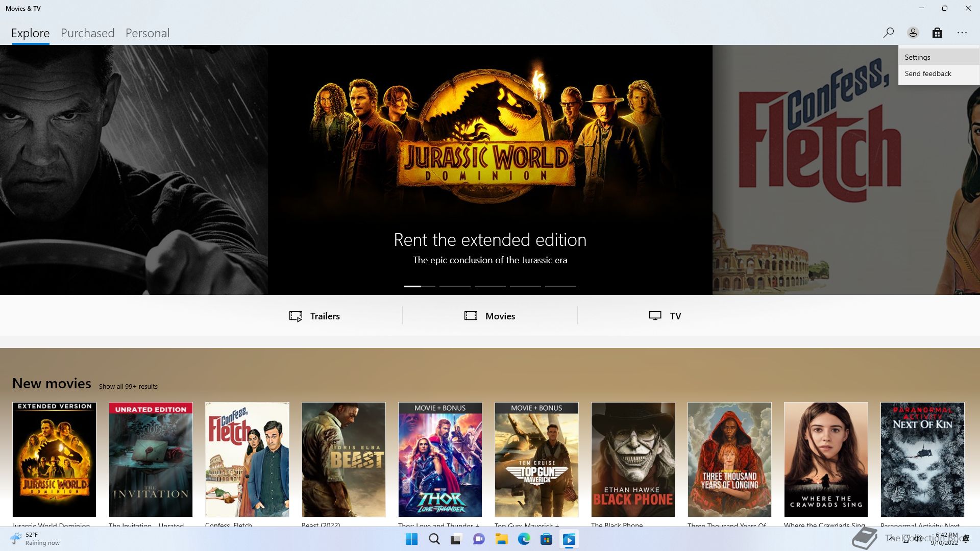Open Top Gun Maverick poster
Viewport: 980px width, 551px height.
pos(536,459)
